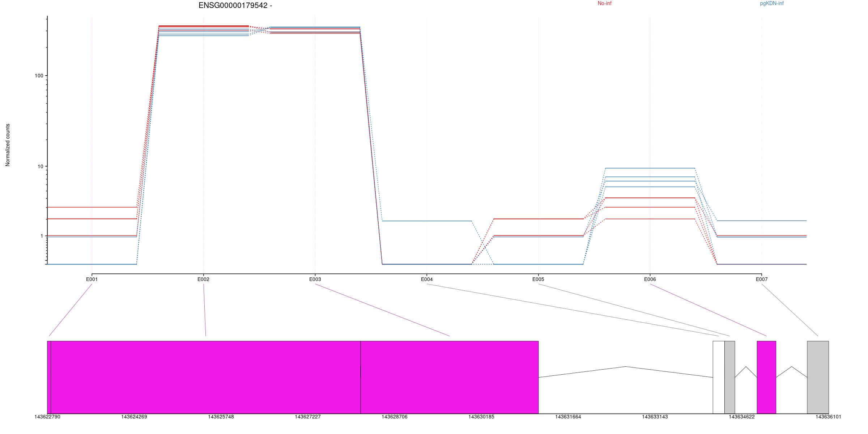Click the large magenta E002 exon block

pos(206,377)
